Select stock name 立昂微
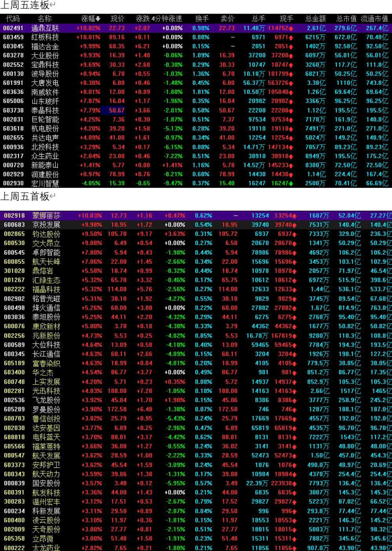This screenshot has height=551, width=392. [x=43, y=539]
